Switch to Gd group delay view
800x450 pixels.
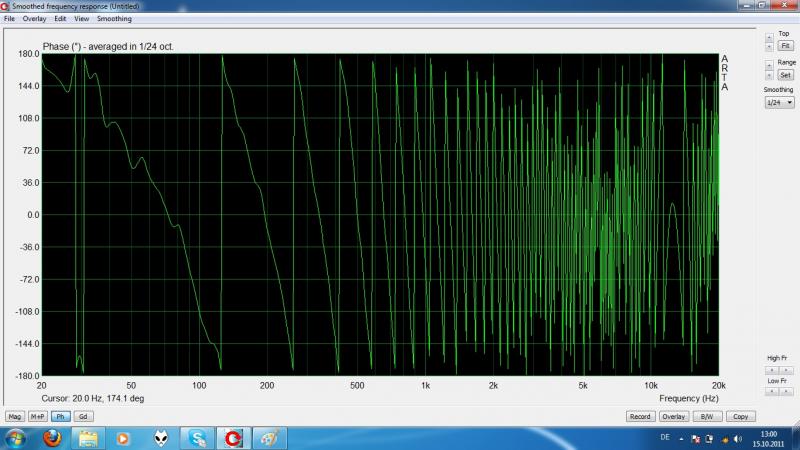(83, 416)
